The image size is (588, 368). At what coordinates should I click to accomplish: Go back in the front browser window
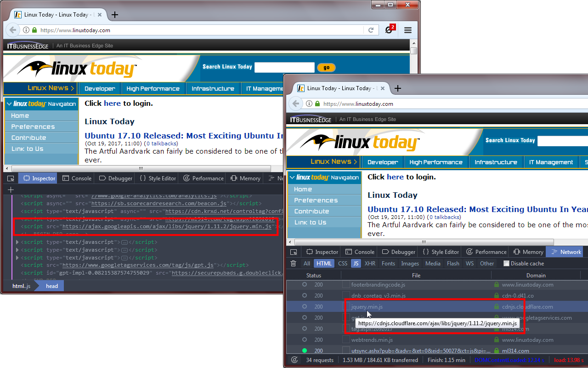(296, 103)
